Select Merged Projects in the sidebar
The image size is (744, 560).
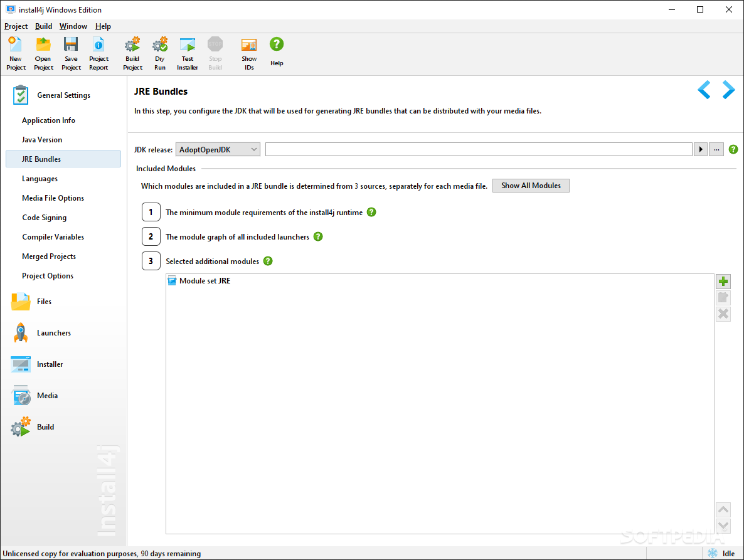63,256
